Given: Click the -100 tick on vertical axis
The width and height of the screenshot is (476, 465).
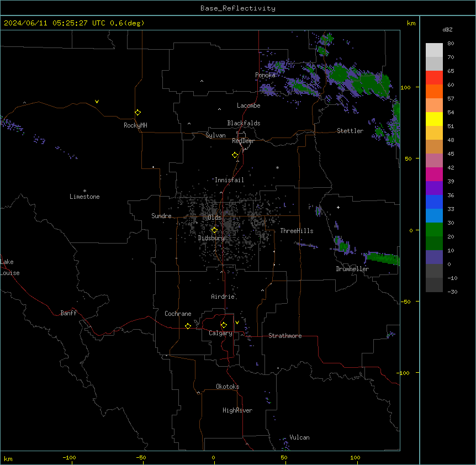Looking at the screenshot, I should coord(404,373).
